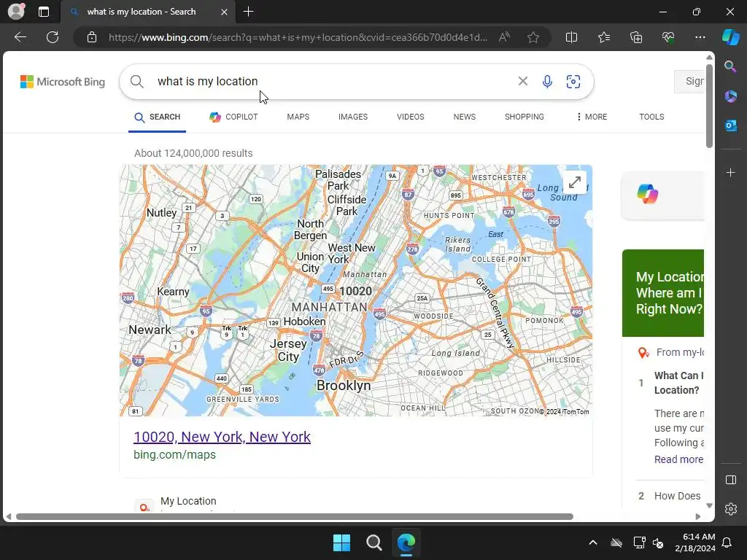This screenshot has height=560, width=747.
Task: Close the 'what is my location' tab
Action: tap(224, 12)
